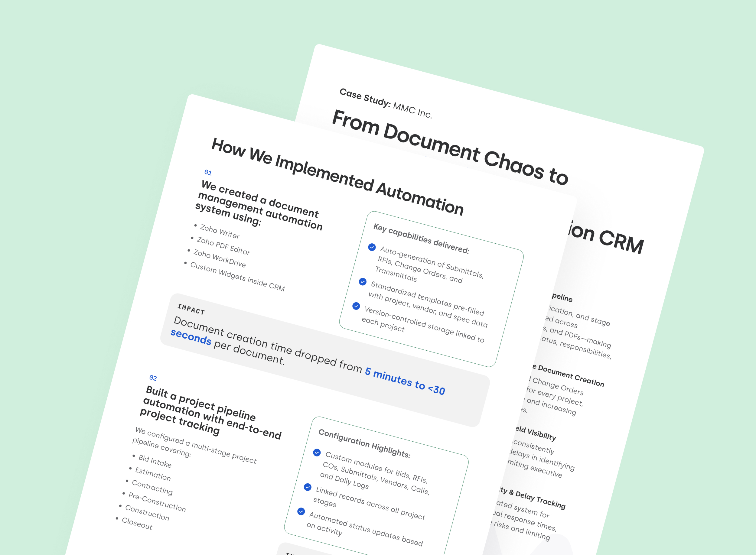
Task: Select the Zoho Writer bullet item
Action: [x=220, y=232]
